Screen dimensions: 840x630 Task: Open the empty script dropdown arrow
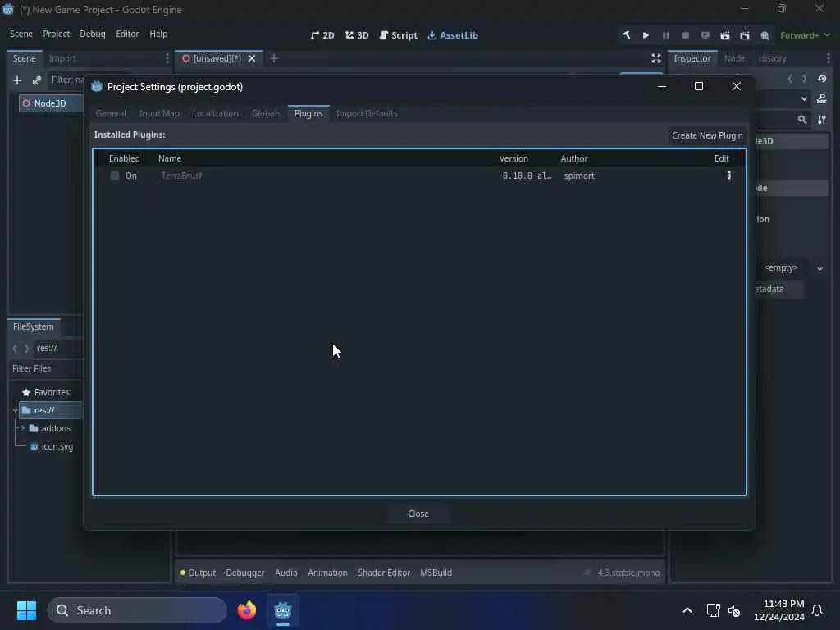(x=819, y=268)
